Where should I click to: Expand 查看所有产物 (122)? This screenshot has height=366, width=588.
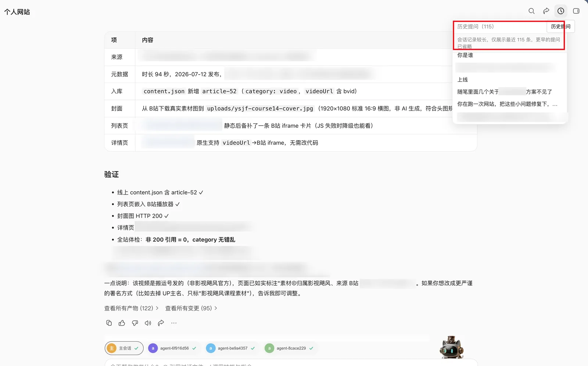tap(132, 308)
